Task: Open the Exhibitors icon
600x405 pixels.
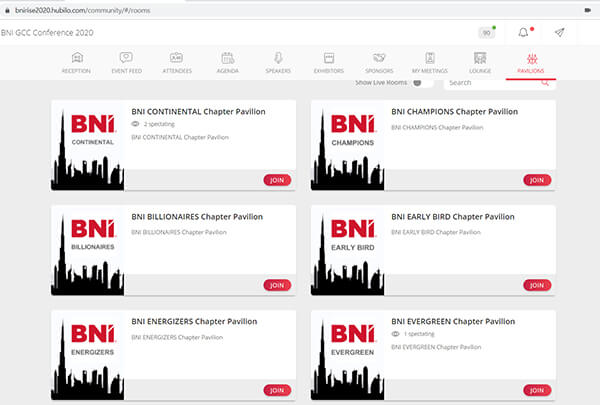Action: (329, 58)
